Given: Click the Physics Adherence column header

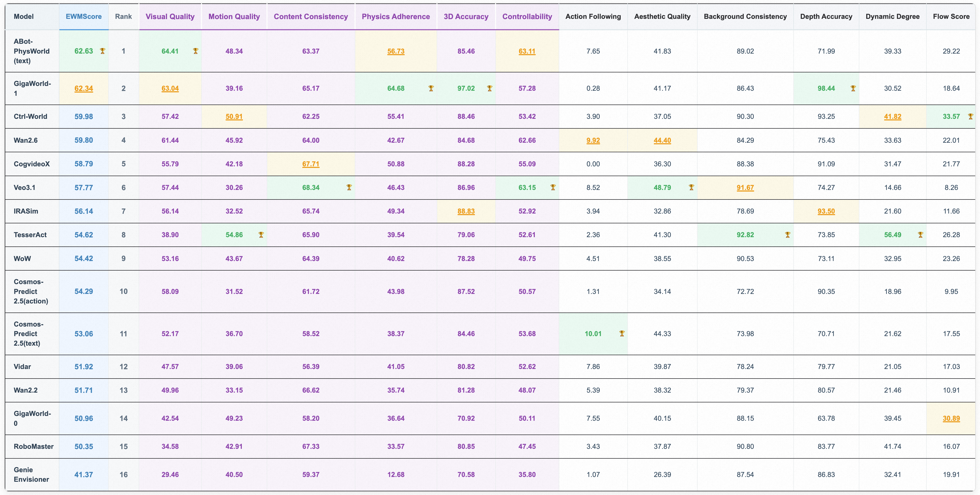Looking at the screenshot, I should coord(396,16).
